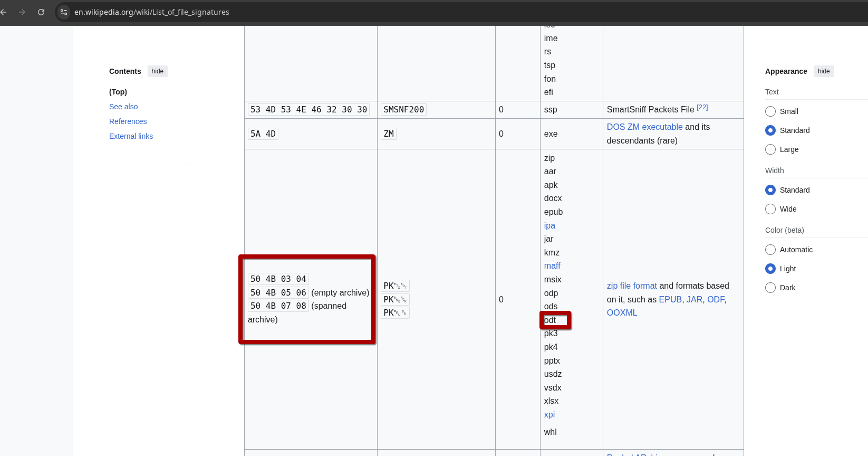Choose the Wide width option

tap(770, 209)
